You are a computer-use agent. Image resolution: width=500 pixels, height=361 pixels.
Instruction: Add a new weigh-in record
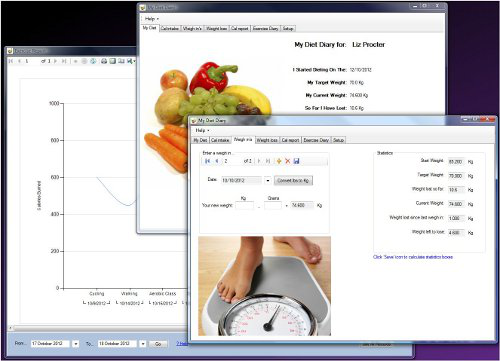point(279,161)
